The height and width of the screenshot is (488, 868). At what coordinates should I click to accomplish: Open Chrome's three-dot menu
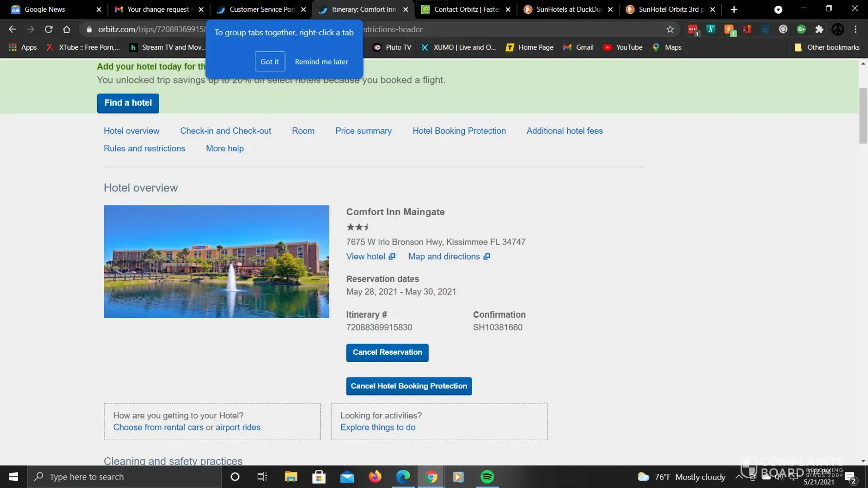(x=855, y=29)
